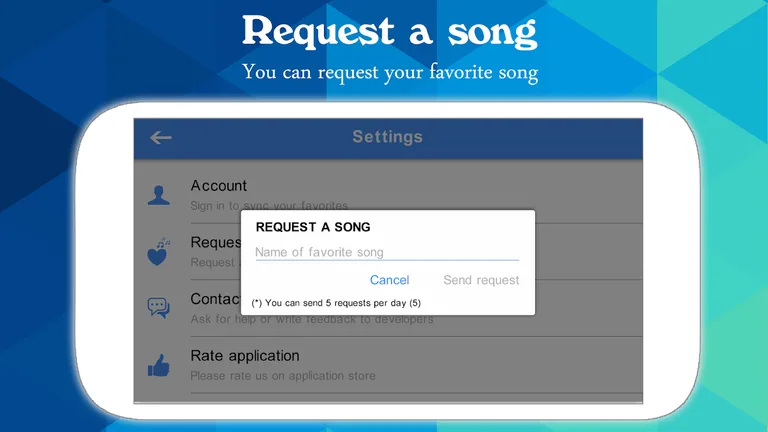Image resolution: width=768 pixels, height=432 pixels.
Task: Select the Contact row label
Action: [214, 299]
